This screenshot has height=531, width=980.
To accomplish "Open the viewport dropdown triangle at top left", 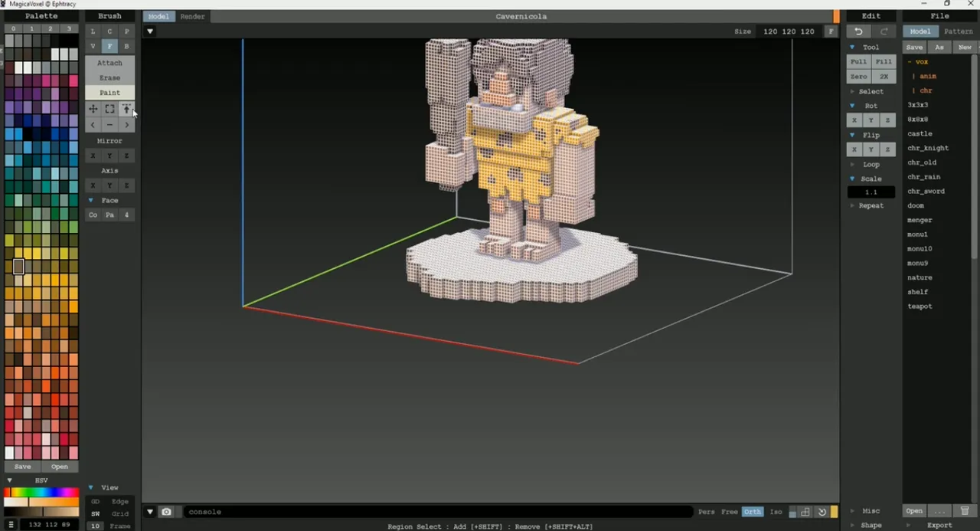I will click(150, 31).
